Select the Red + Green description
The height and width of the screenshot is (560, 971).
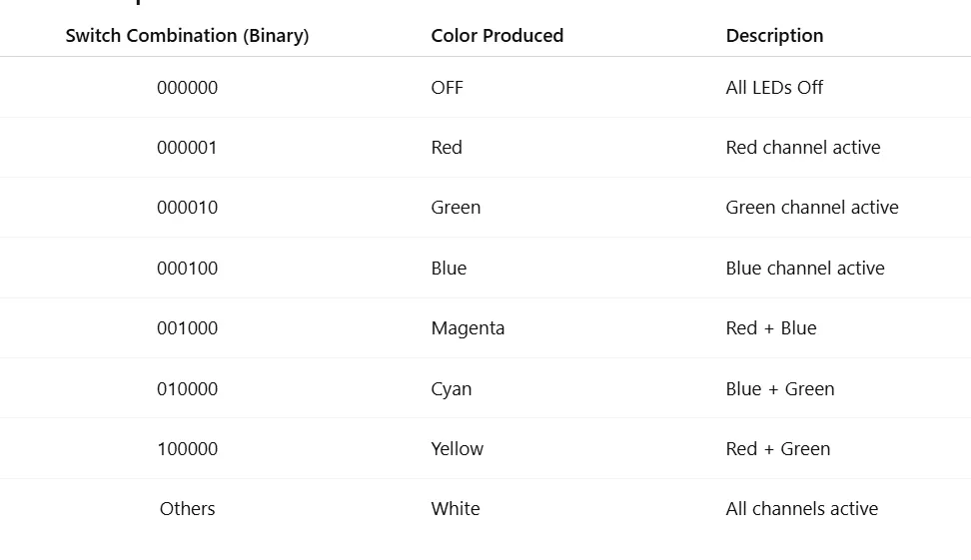[778, 448]
